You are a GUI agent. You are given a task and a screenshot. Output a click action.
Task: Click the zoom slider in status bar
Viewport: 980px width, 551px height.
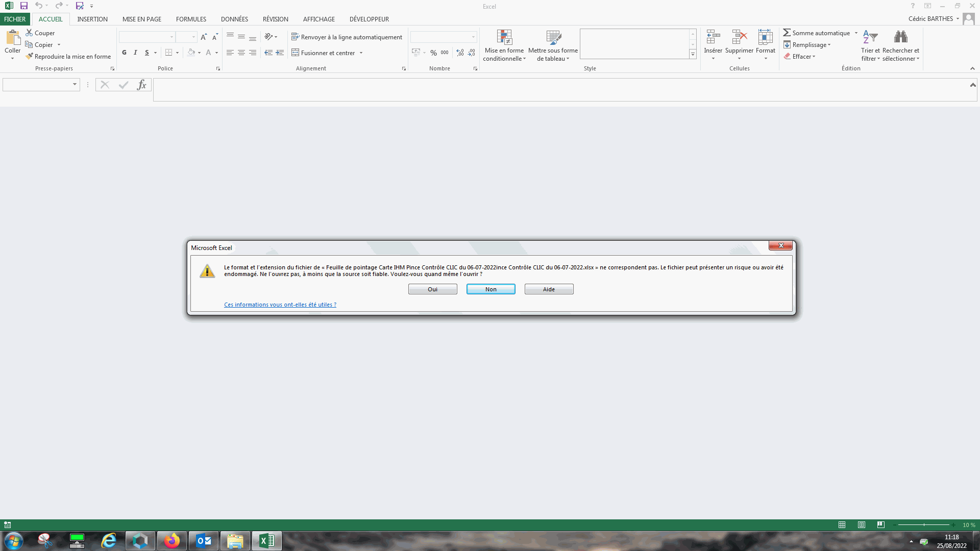point(924,525)
